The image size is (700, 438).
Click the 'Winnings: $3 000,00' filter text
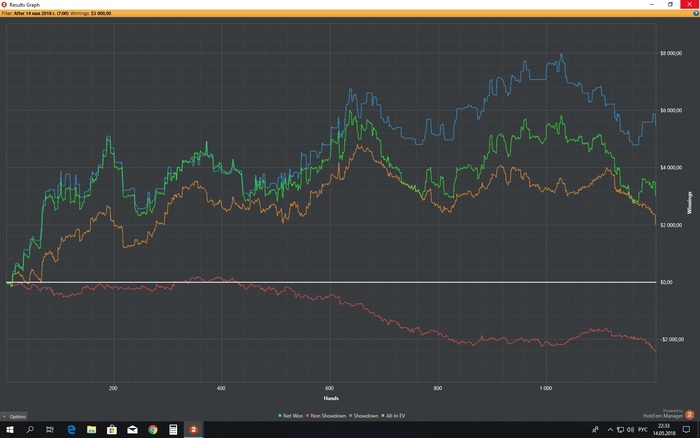click(x=91, y=13)
